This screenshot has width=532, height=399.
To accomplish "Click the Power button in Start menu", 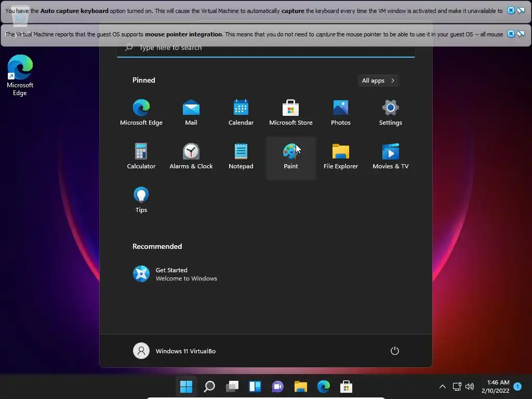I will 395,351.
